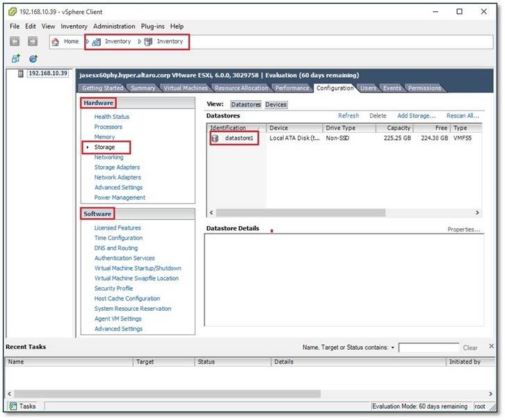Open the Help menu
505x420 pixels.
(x=177, y=26)
